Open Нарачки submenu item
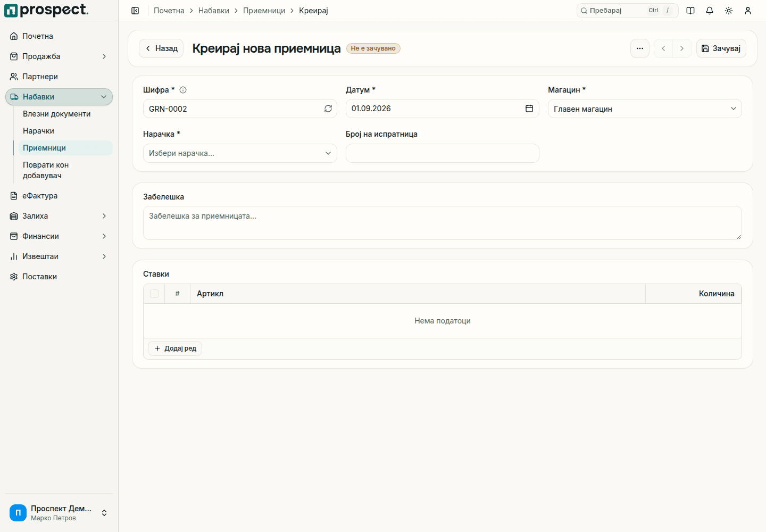 pos(65,131)
